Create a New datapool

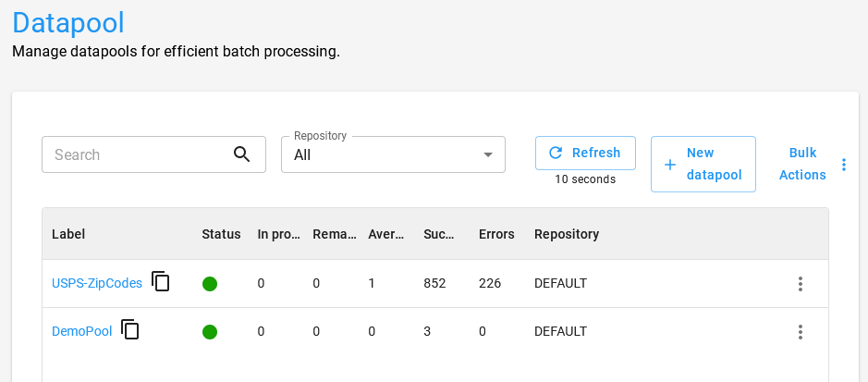pos(703,164)
